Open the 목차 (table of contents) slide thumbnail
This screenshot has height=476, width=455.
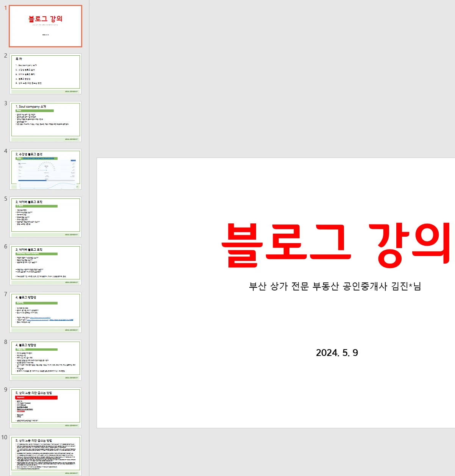(x=45, y=73)
